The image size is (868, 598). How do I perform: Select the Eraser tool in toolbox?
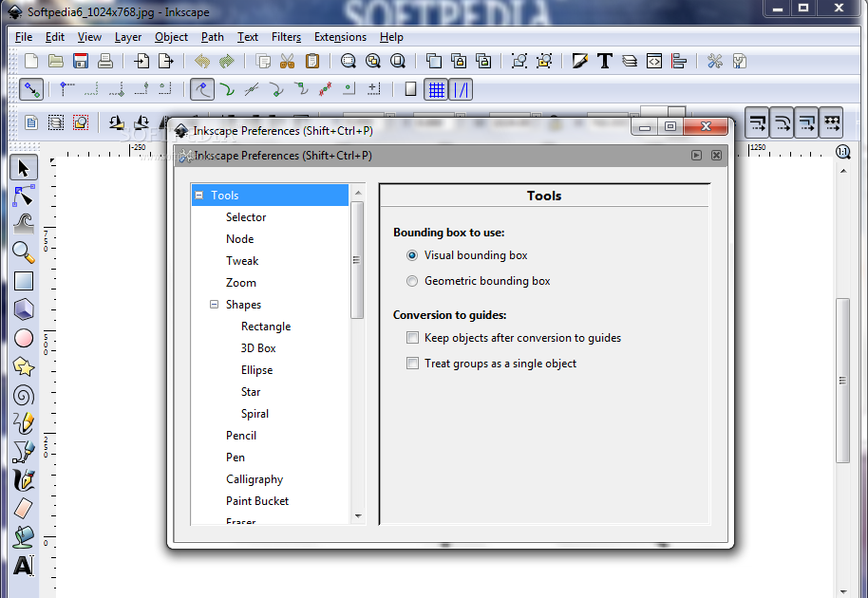pos(23,509)
